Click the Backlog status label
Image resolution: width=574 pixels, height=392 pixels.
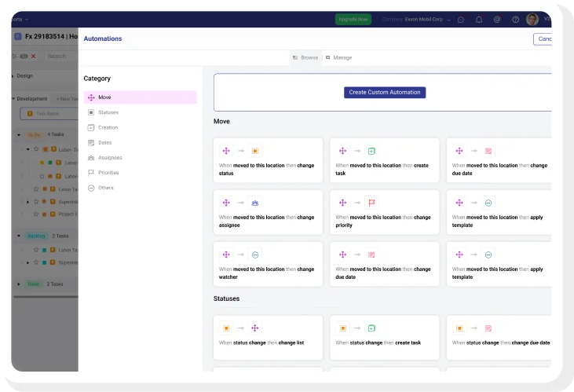click(36, 236)
